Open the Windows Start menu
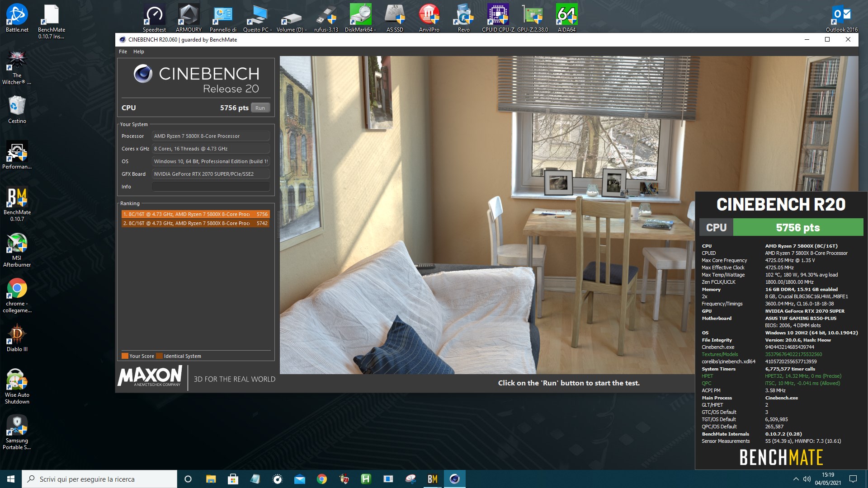Image resolution: width=868 pixels, height=488 pixels. tap(11, 479)
